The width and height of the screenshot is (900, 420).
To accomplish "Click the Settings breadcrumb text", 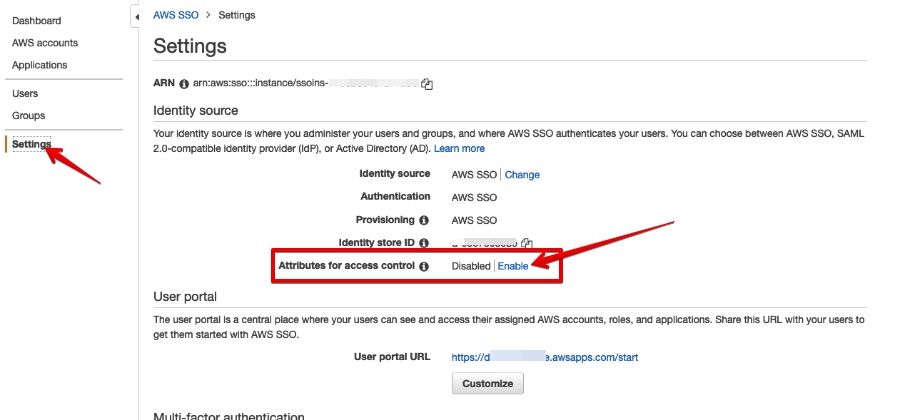I will tap(236, 15).
